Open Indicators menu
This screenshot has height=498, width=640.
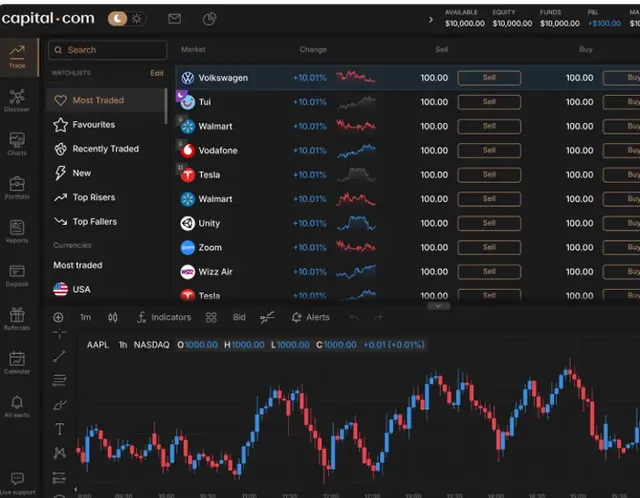point(164,317)
